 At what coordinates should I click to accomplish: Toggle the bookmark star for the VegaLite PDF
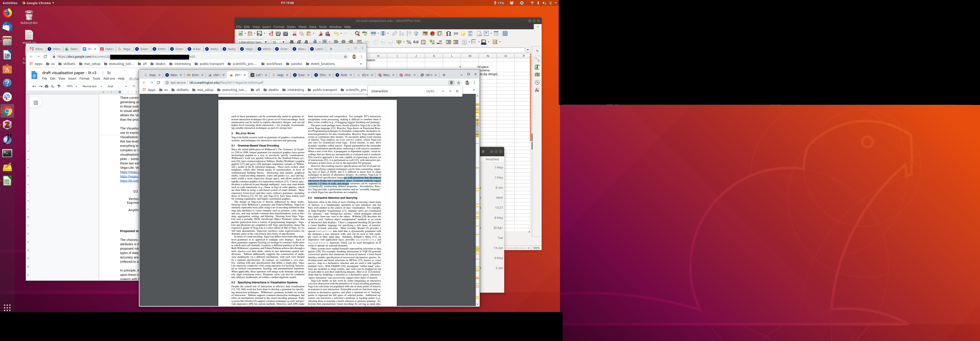pyautogui.click(x=458, y=82)
